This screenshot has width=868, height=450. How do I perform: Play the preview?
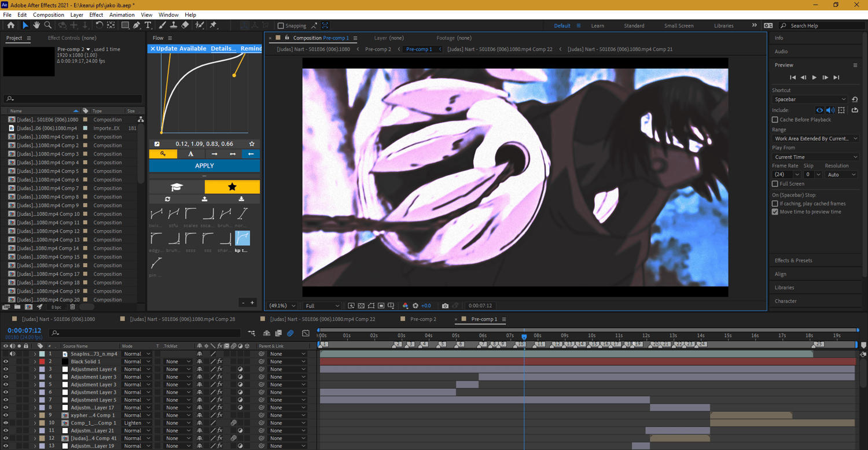[814, 78]
